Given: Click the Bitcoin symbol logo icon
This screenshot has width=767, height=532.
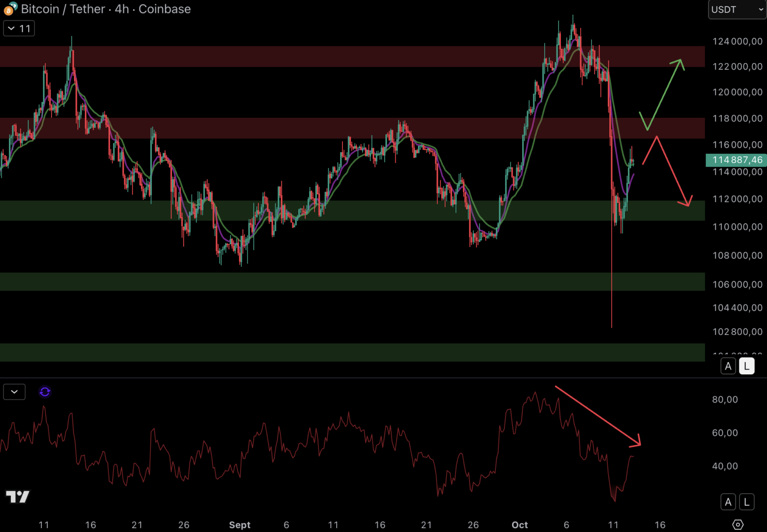Looking at the screenshot, I should pyautogui.click(x=10, y=9).
